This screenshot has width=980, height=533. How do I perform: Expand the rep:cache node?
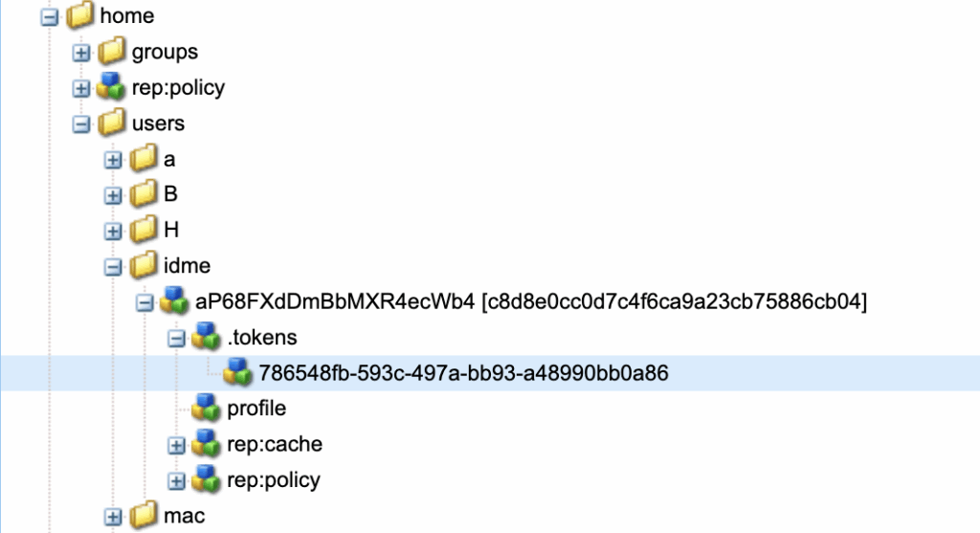pyautogui.click(x=176, y=445)
